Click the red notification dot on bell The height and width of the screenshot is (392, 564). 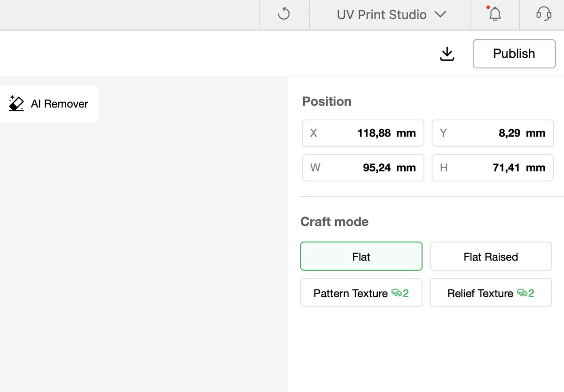coord(488,8)
